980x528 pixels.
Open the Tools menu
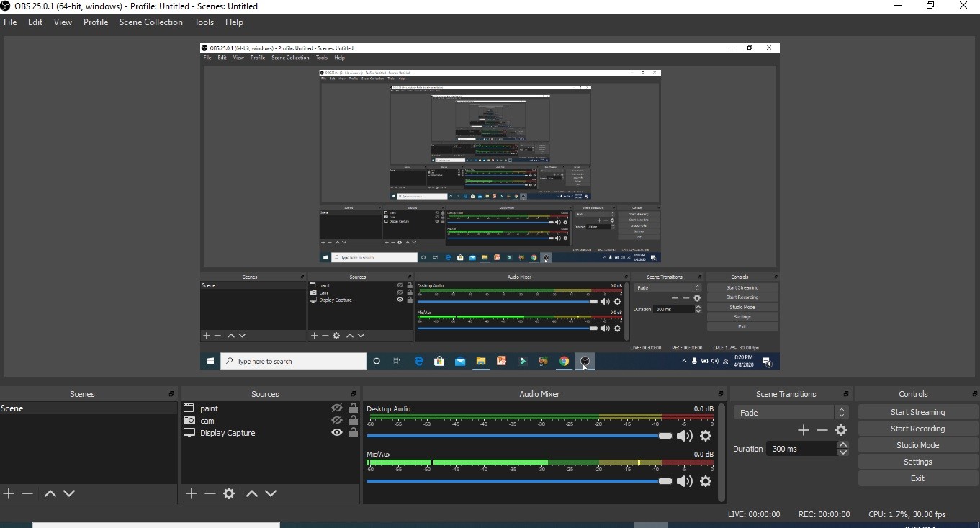pyautogui.click(x=204, y=22)
